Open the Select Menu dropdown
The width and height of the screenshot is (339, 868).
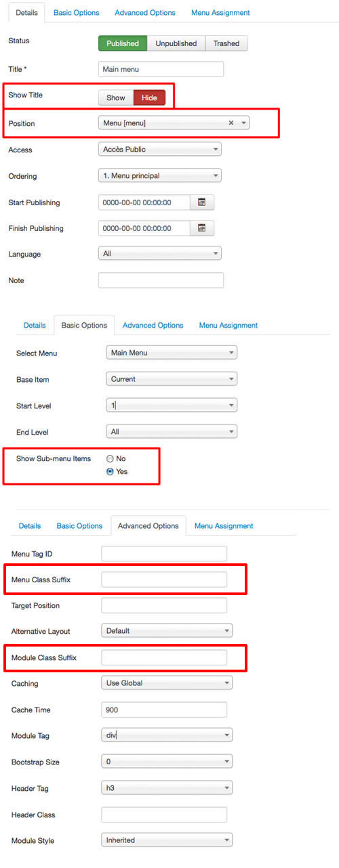pos(172,353)
